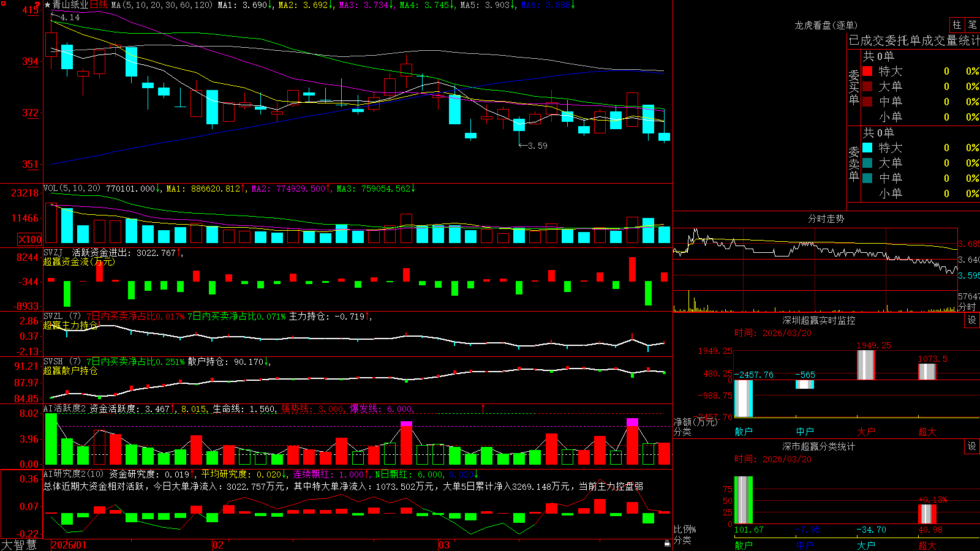Click the SVSH (7) indicator label
Screen dimensions: 980x551
pos(62,361)
